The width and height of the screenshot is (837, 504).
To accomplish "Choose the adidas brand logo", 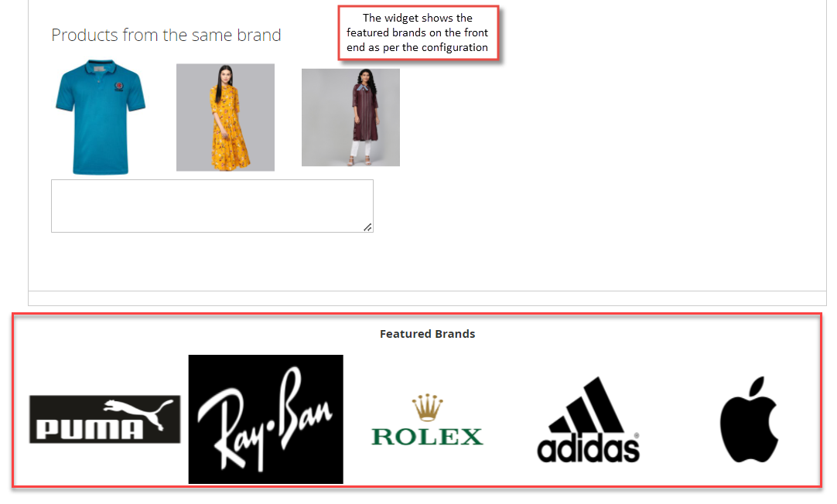I will coord(588,420).
